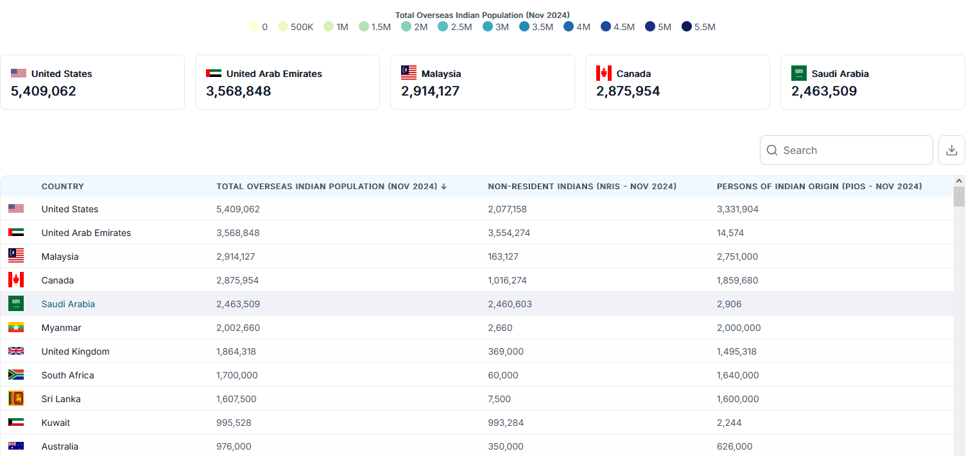Sort by Non-Resident Indians column header
This screenshot has height=456, width=980.
[x=582, y=187]
